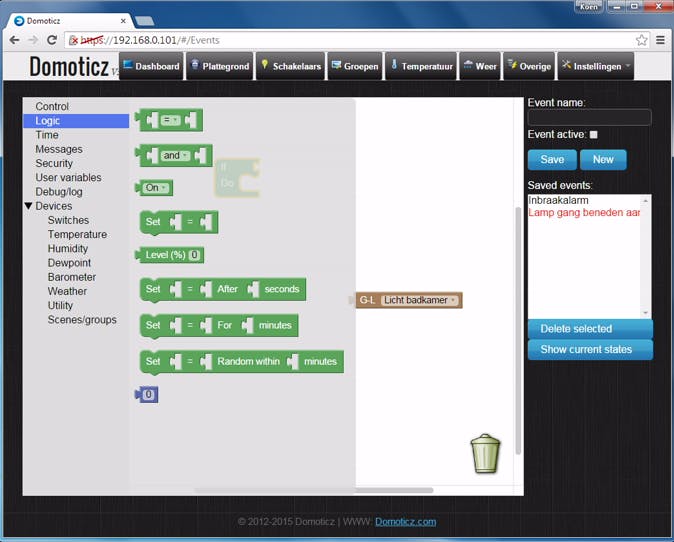The width and height of the screenshot is (674, 542).
Task: Select the Dewpoint device category
Action: tap(69, 263)
